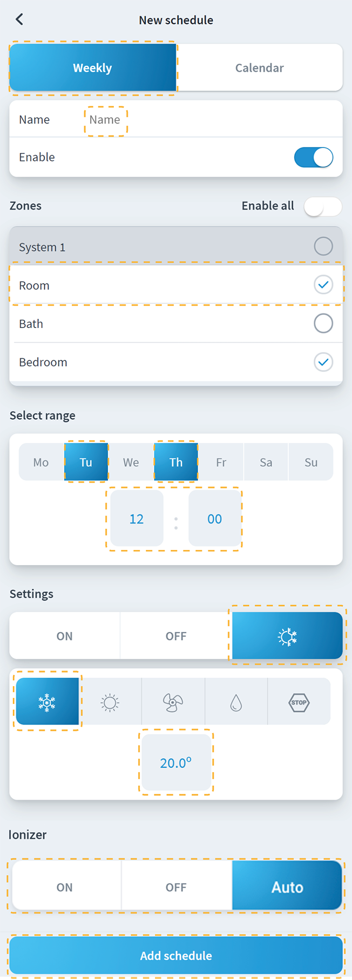Toggle the Enable schedule switch
The height and width of the screenshot is (980, 352).
point(313,157)
